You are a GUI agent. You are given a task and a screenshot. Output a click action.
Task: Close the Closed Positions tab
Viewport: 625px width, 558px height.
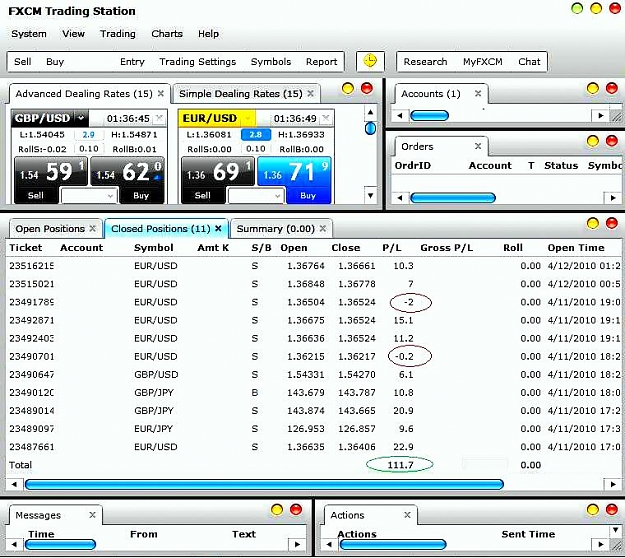coord(218,228)
